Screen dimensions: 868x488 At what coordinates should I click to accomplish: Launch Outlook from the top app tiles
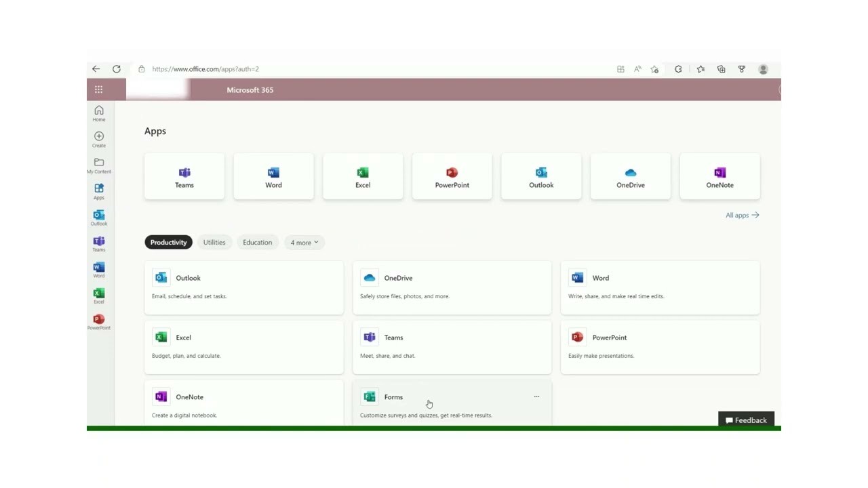541,177
